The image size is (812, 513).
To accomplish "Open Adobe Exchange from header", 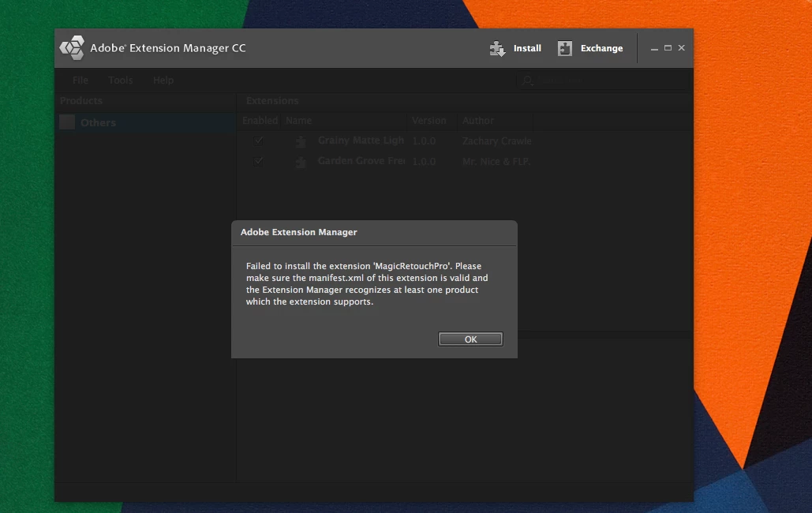I will [x=590, y=48].
